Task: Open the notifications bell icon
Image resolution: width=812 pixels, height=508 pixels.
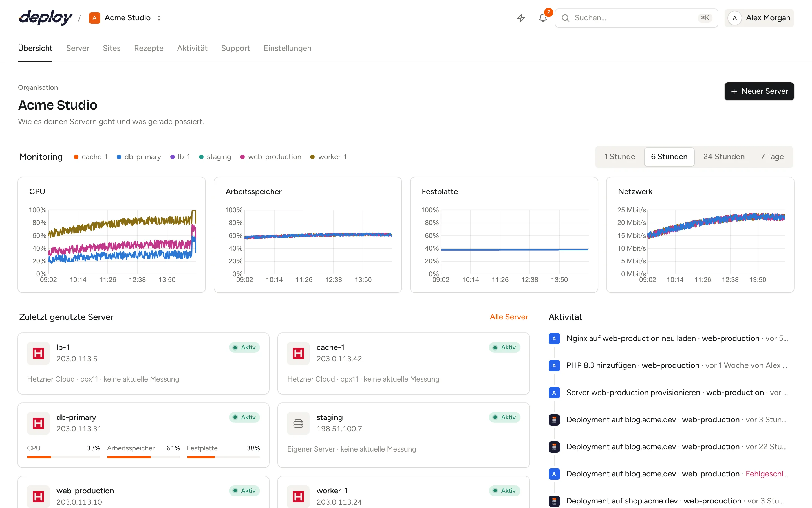Action: point(543,18)
